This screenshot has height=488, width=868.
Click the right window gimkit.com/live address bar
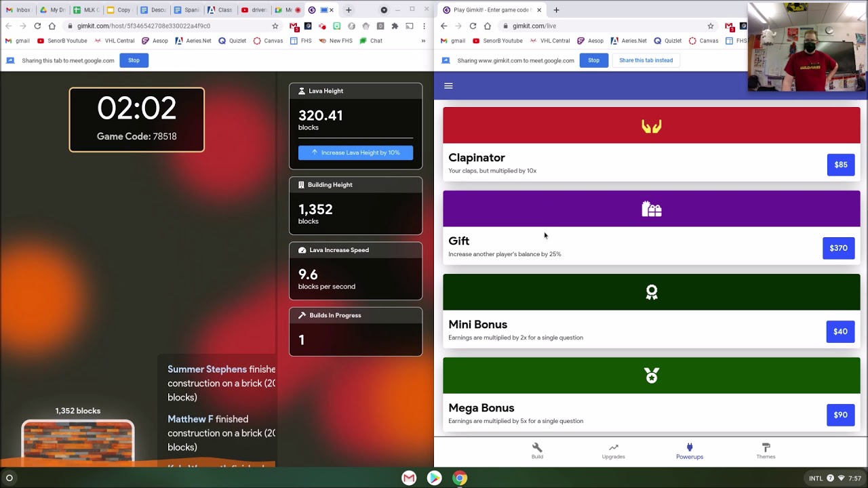(x=607, y=26)
